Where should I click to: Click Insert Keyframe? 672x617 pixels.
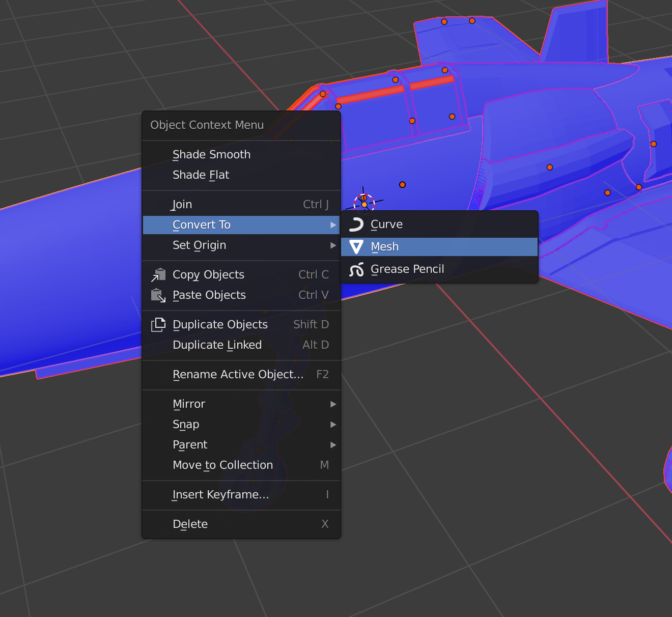pos(220,494)
